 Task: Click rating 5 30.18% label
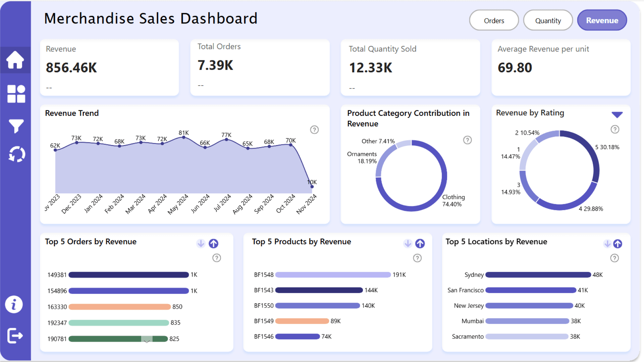pos(607,147)
